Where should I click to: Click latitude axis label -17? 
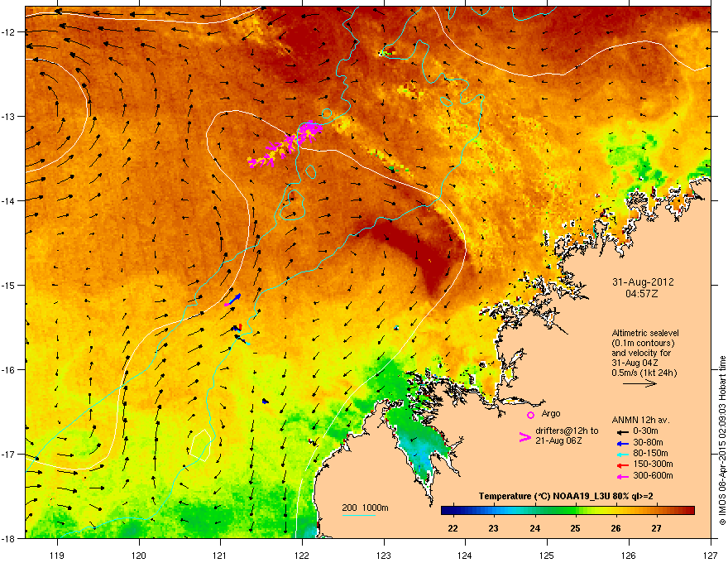pyautogui.click(x=8, y=454)
